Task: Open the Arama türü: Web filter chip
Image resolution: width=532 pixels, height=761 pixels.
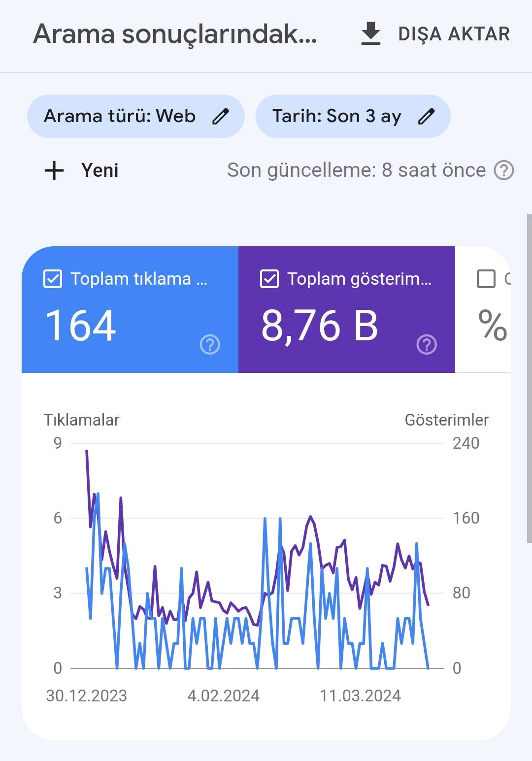Action: point(136,116)
